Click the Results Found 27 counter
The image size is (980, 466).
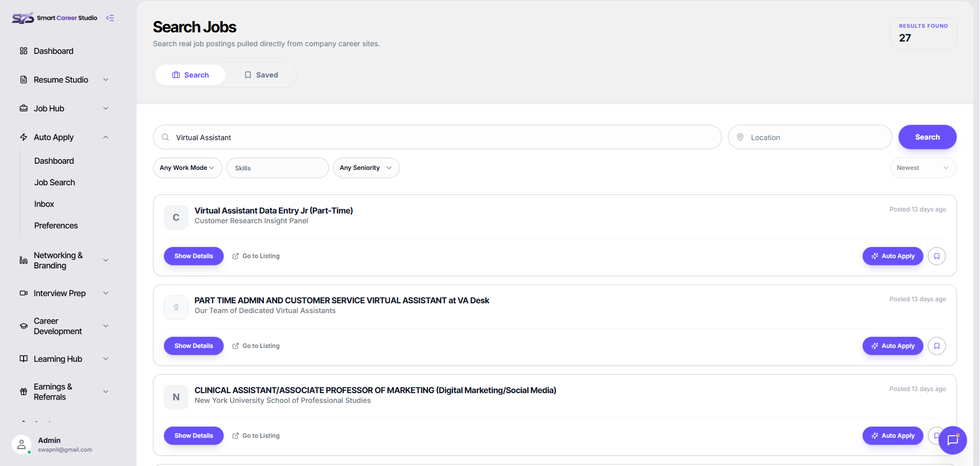923,33
